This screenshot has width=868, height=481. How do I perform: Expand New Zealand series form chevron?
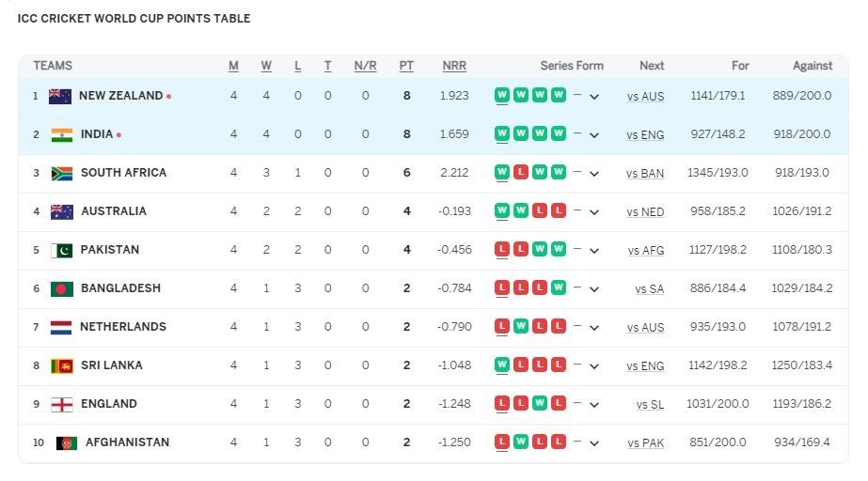[594, 97]
